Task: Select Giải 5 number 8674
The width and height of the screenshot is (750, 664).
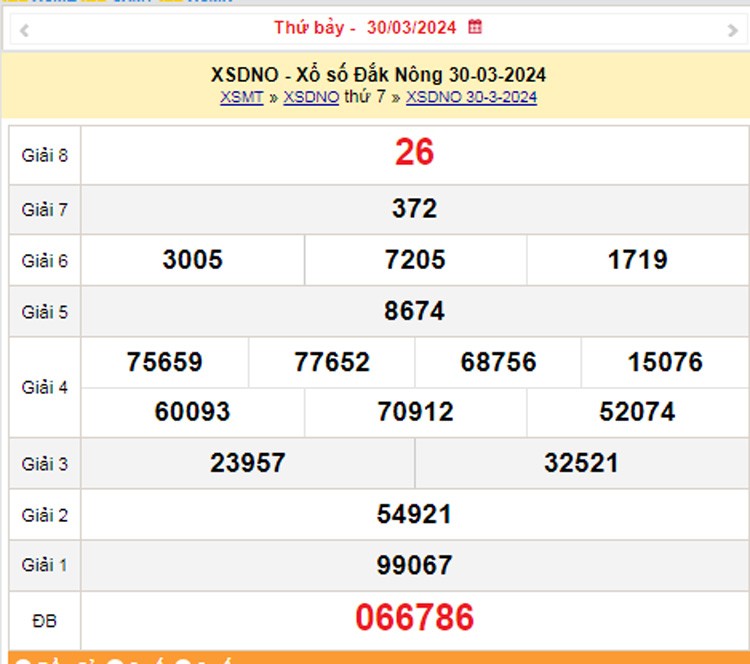Action: click(414, 311)
